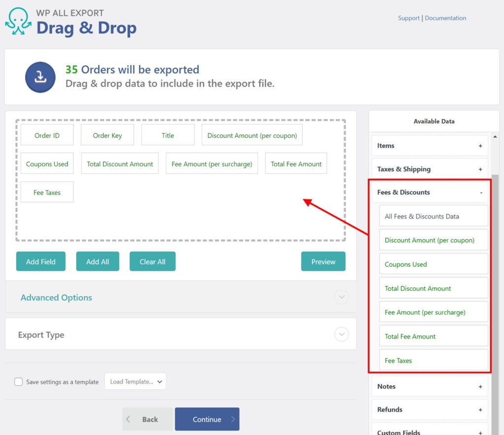Select the All Fees & Discounts Data field
The width and height of the screenshot is (504, 435).
tap(433, 216)
